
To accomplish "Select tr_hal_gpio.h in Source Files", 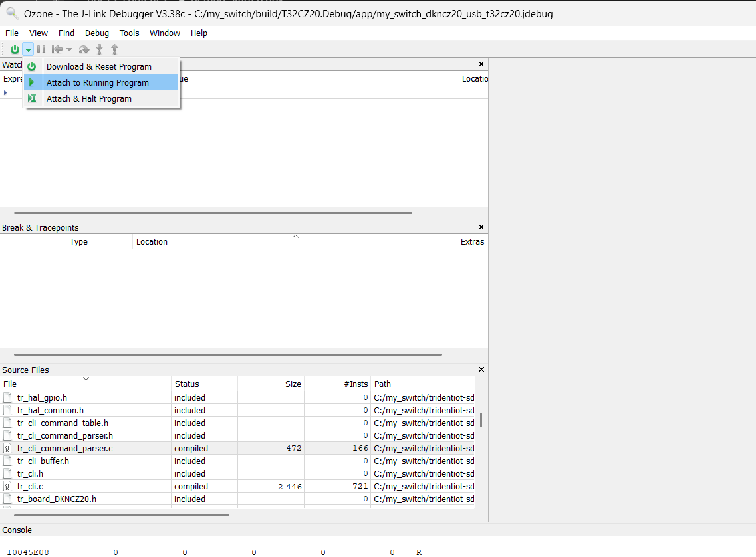I will [x=237, y=397].
